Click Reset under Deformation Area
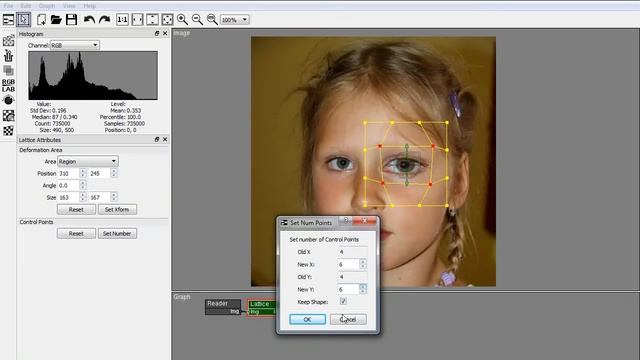Screen dimensions: 640x360 pyautogui.click(x=76, y=209)
